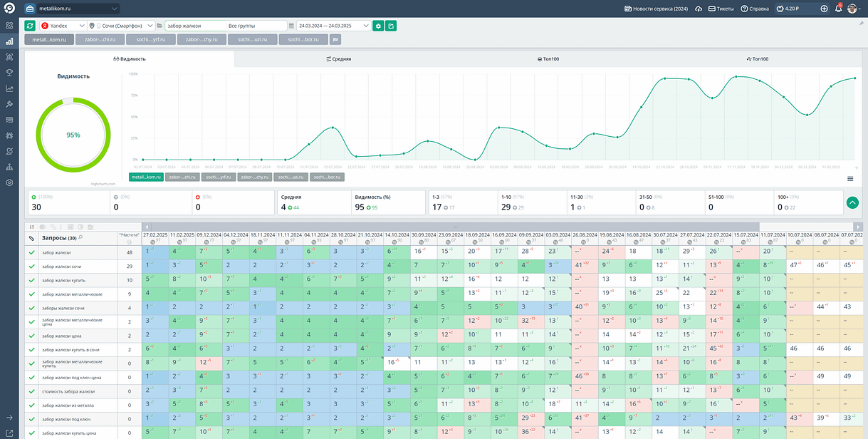Open the Тикеты link
Image resolution: width=868 pixels, height=439 pixels.
(x=720, y=9)
